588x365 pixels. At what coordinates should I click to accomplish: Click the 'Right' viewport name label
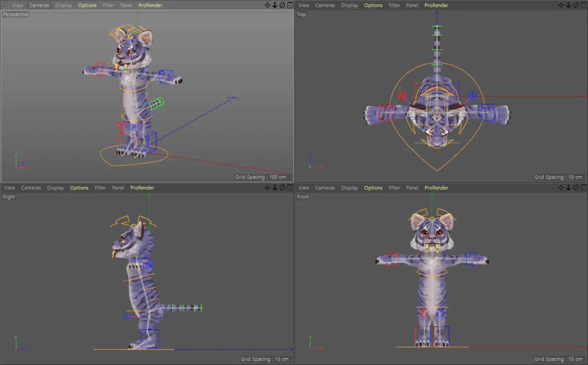pyautogui.click(x=9, y=197)
